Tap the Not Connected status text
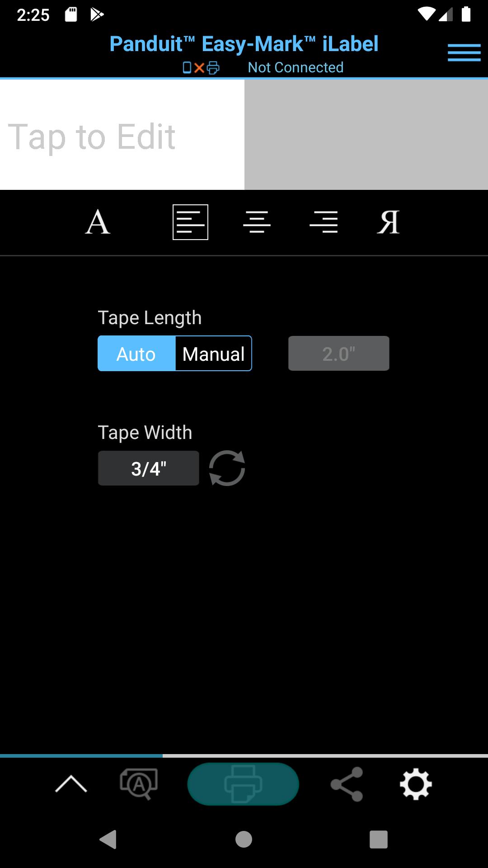 tap(296, 67)
